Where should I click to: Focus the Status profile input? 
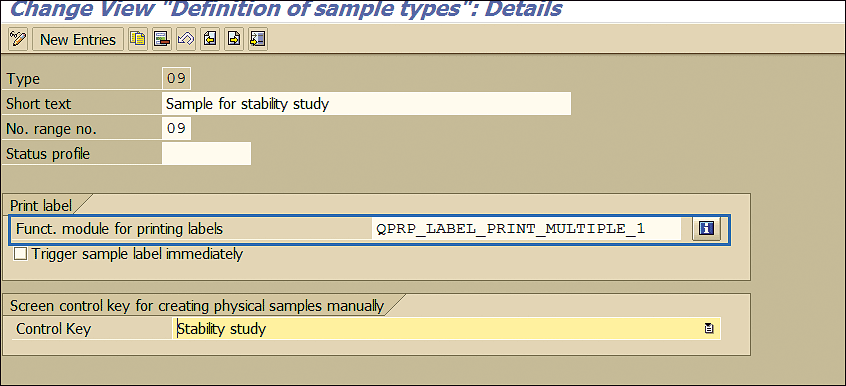click(207, 153)
